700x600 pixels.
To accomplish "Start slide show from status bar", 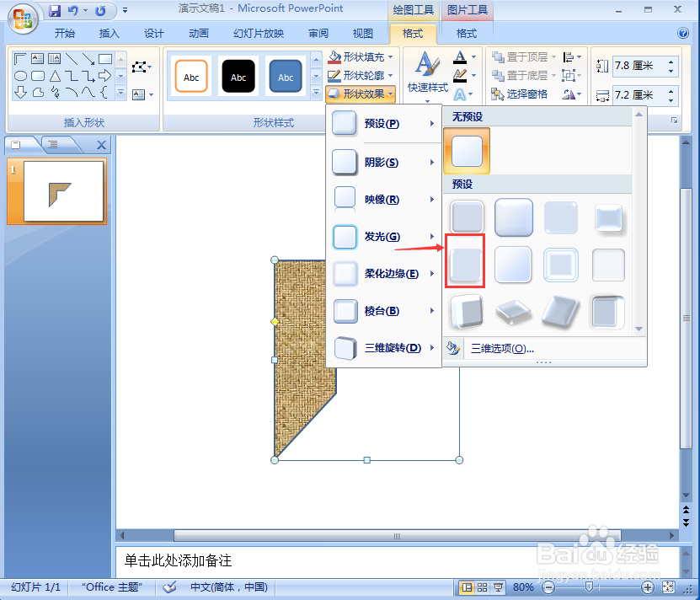I will pyautogui.click(x=498, y=587).
